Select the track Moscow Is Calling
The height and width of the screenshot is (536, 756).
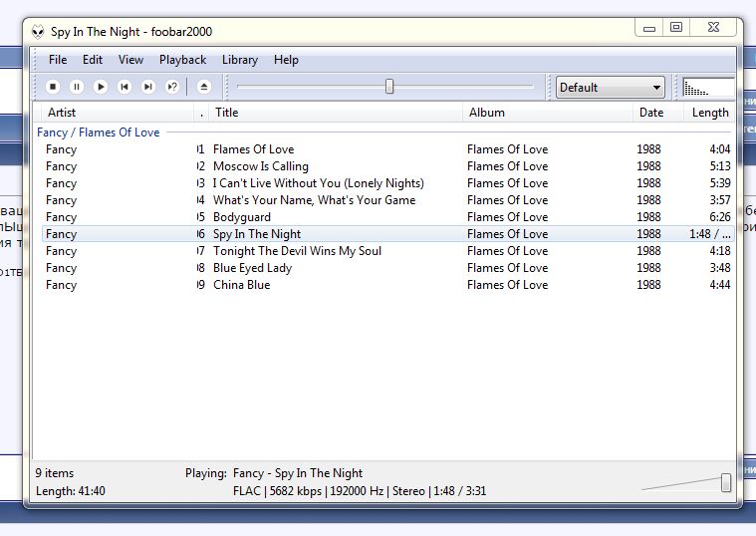pos(261,166)
